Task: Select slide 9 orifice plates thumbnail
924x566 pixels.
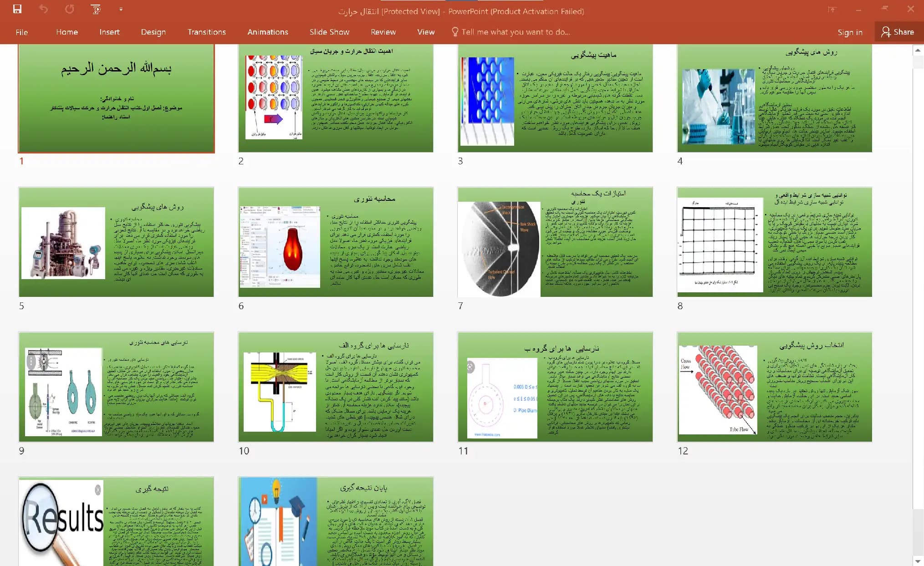Action: [x=116, y=387]
